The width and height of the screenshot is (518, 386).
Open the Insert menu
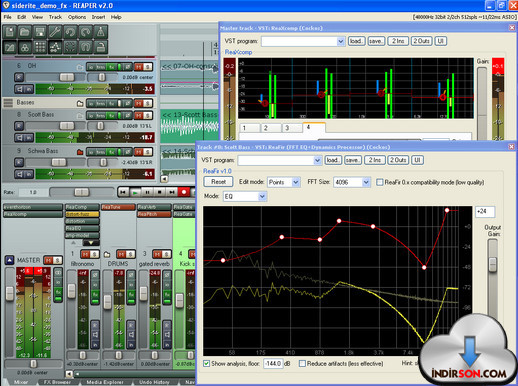point(98,17)
